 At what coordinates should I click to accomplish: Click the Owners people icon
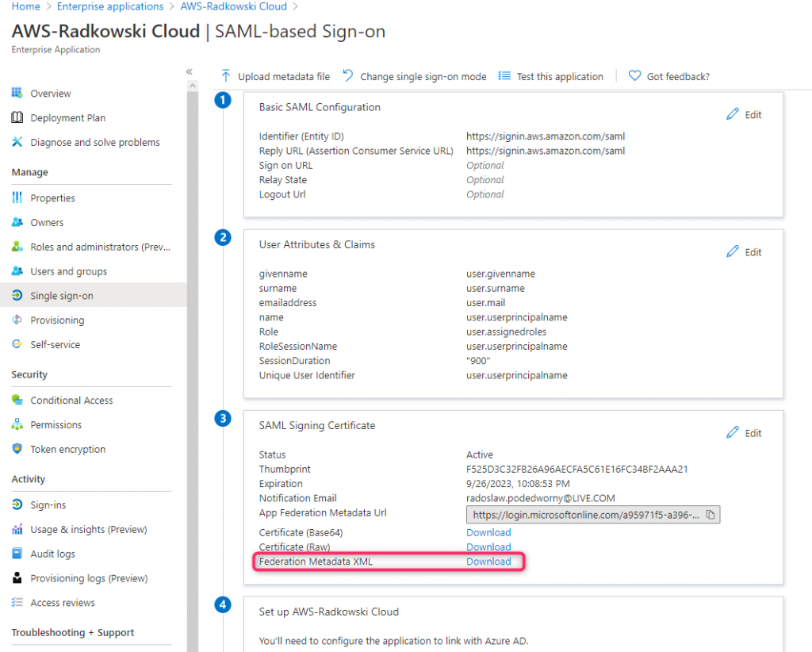17,222
